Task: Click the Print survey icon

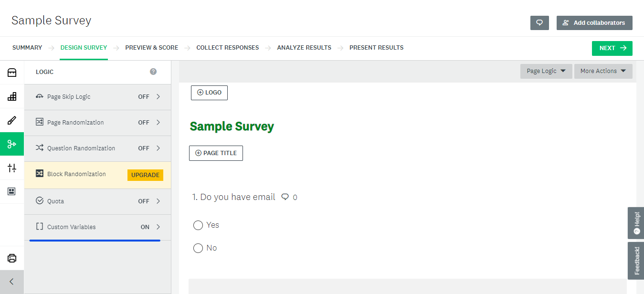Action: click(12, 258)
